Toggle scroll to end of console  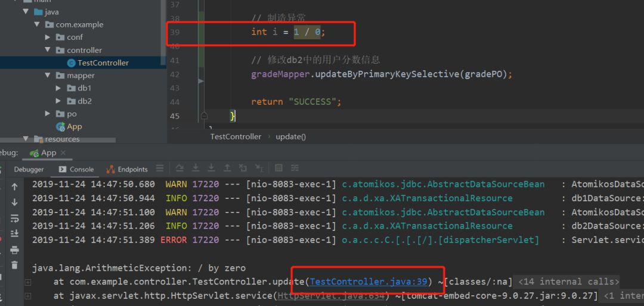pyautogui.click(x=15, y=233)
